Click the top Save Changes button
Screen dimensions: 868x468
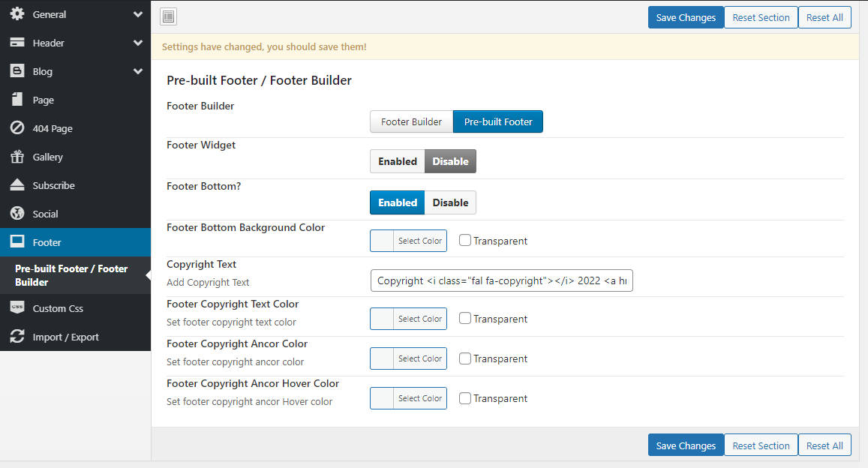tap(686, 17)
